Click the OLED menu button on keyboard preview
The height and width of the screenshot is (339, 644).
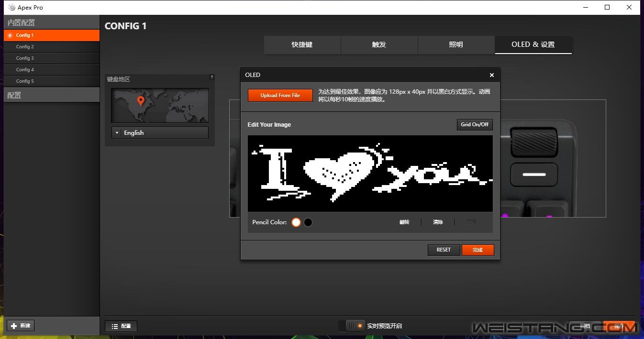coord(534,175)
